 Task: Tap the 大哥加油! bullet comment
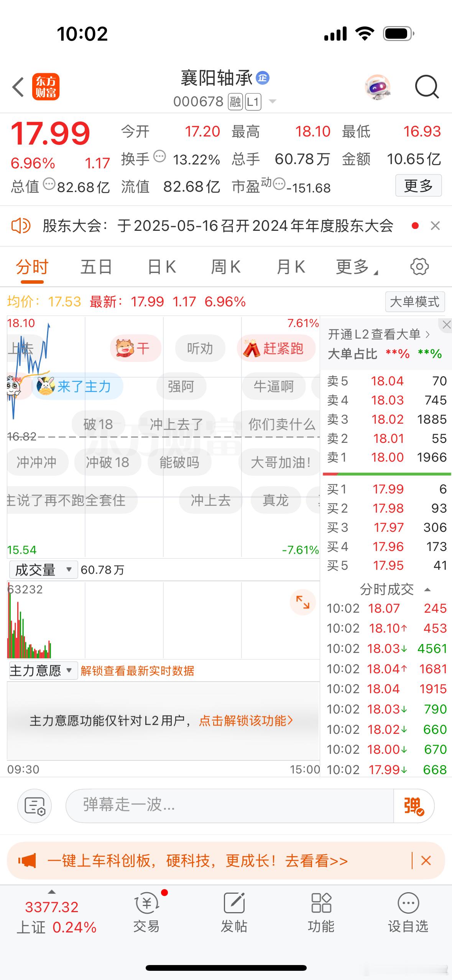279,462
